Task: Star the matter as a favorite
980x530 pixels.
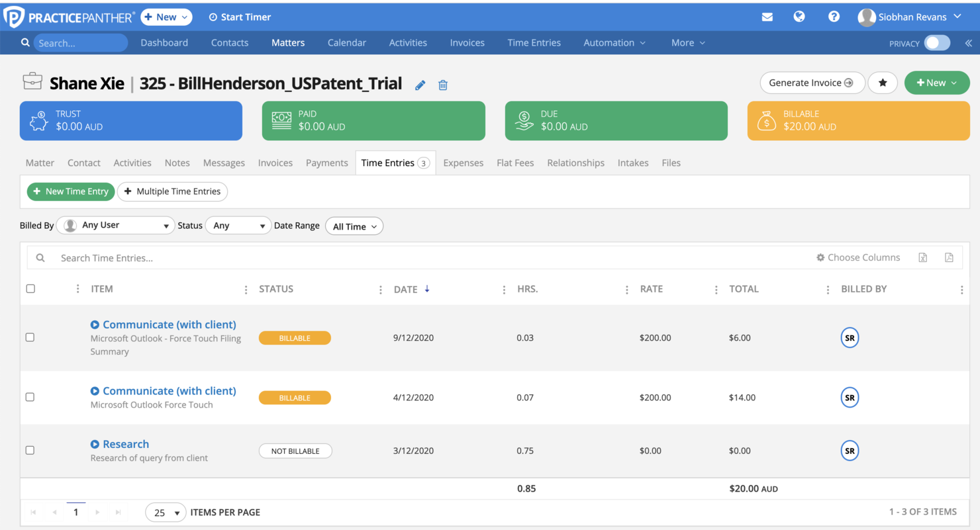Action: (x=883, y=83)
